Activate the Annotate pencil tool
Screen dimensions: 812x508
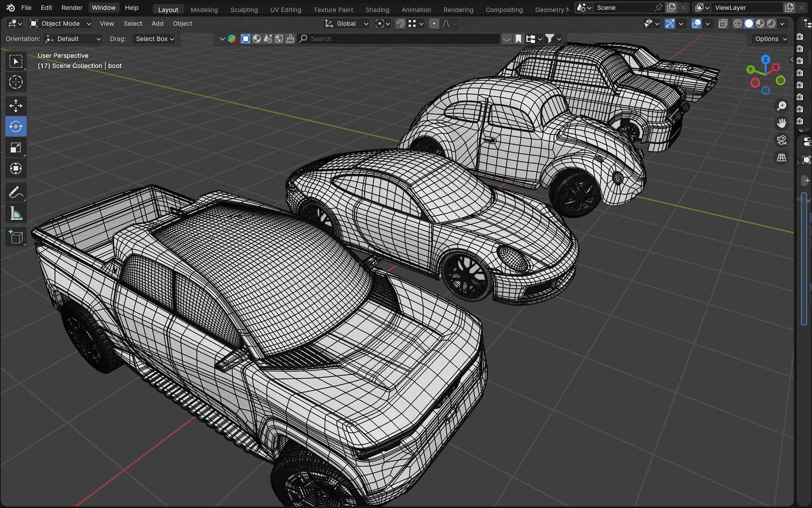[x=16, y=193]
